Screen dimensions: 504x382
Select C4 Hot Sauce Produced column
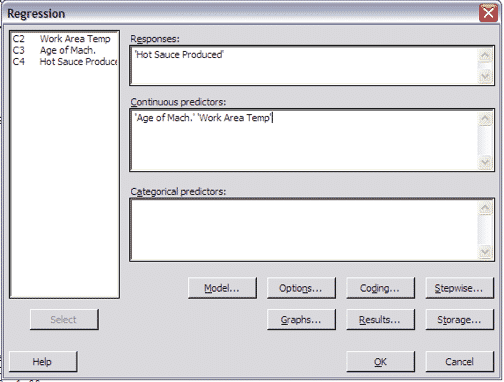pyautogui.click(x=64, y=62)
